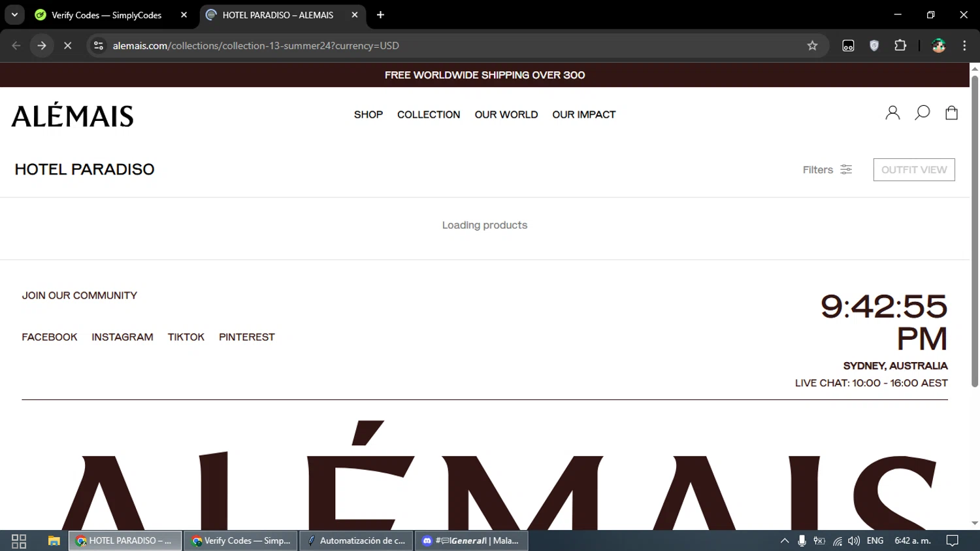This screenshot has height=551, width=980.
Task: Close the Verify Codes tab
Action: 184,15
